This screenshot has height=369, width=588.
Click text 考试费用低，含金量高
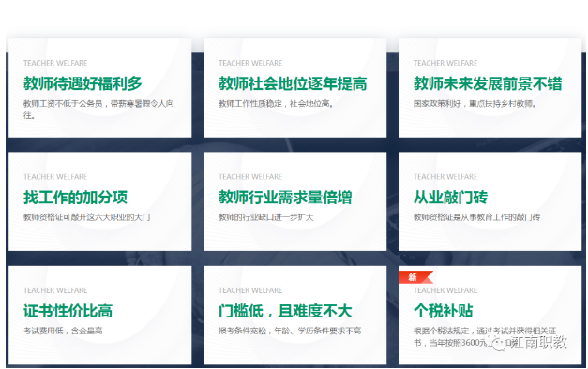point(63,331)
